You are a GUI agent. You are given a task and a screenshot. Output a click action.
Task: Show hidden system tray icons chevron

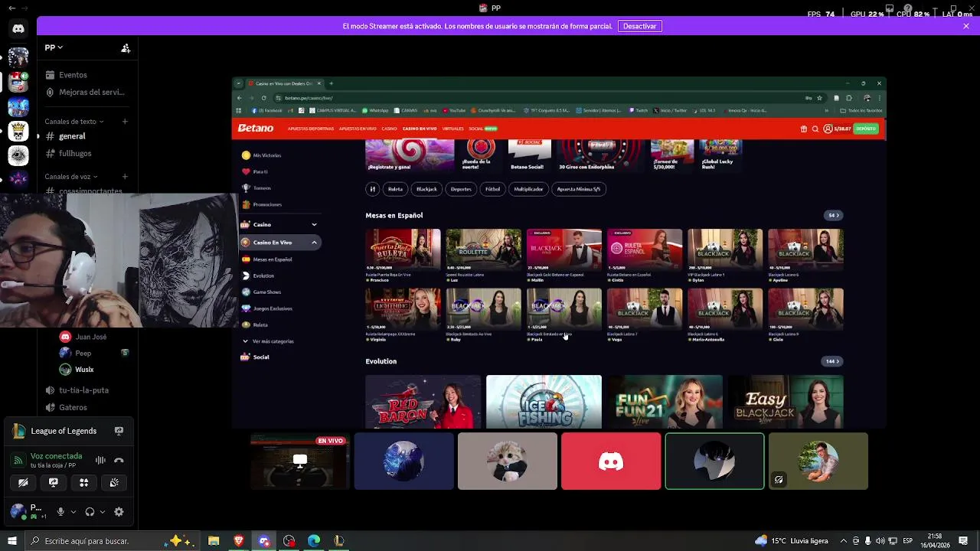coord(844,541)
